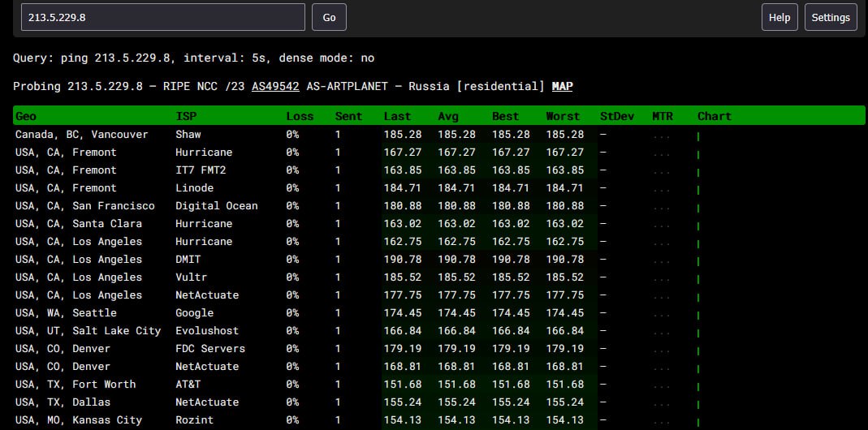Click the Loss column header
This screenshot has height=430, width=868.
pos(300,116)
